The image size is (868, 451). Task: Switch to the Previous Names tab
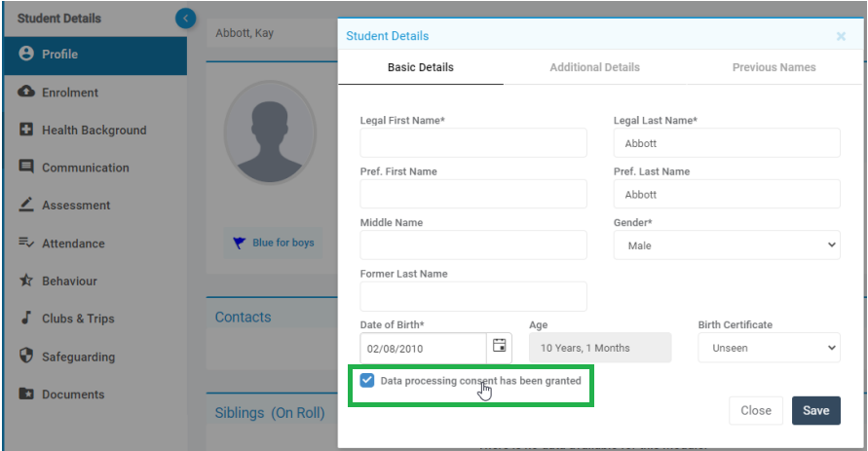click(774, 67)
